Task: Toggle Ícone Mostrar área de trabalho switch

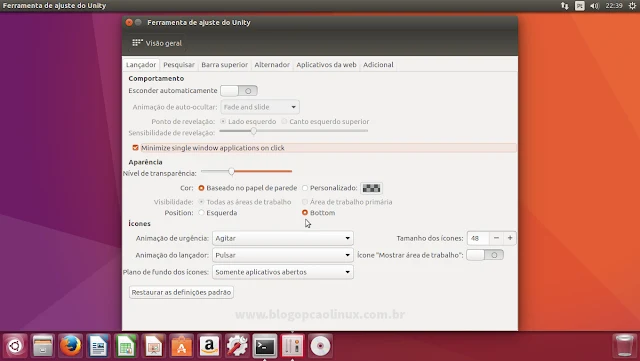Action: click(x=485, y=255)
